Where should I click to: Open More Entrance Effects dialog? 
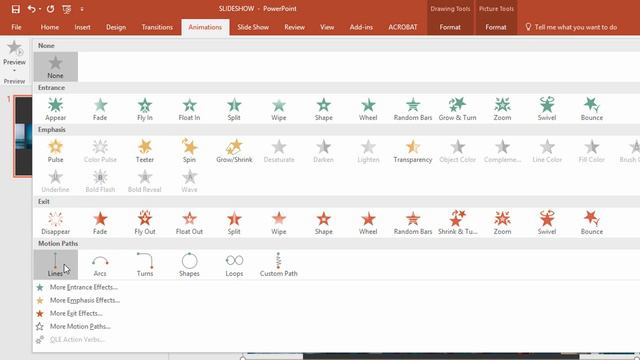click(84, 287)
